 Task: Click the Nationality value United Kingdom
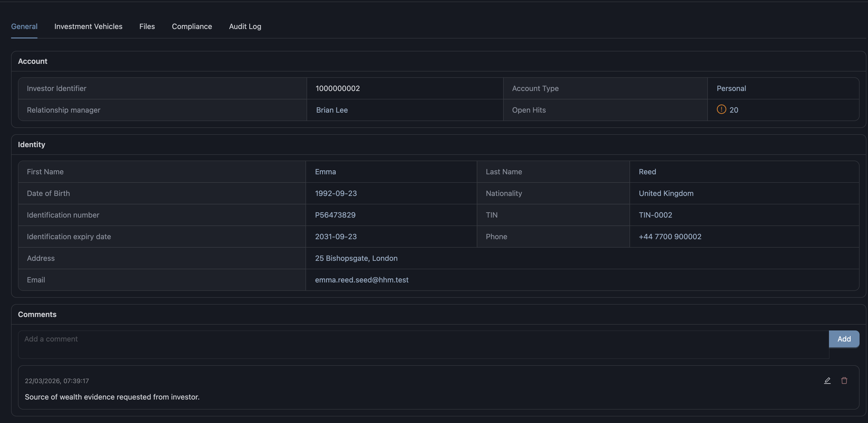coord(666,193)
